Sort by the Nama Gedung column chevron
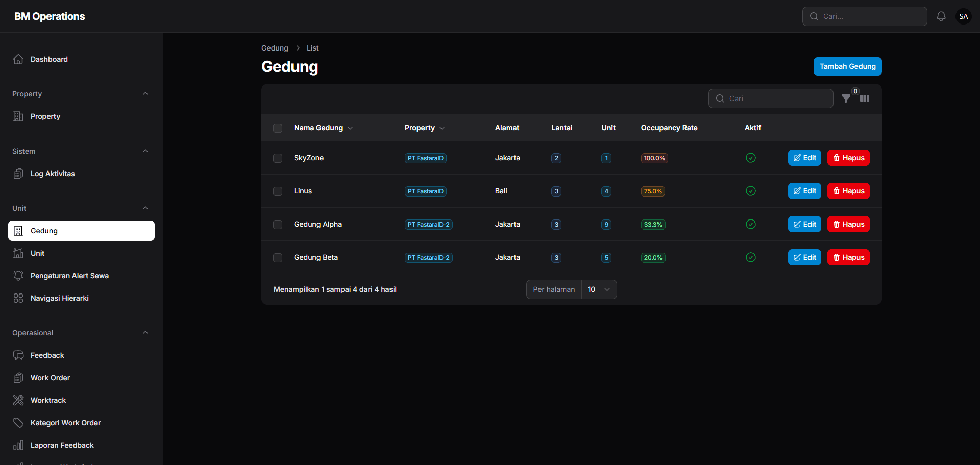980x465 pixels. point(350,128)
